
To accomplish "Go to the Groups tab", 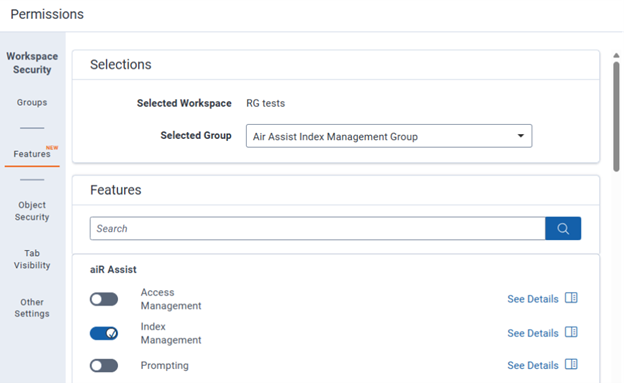I will (32, 102).
